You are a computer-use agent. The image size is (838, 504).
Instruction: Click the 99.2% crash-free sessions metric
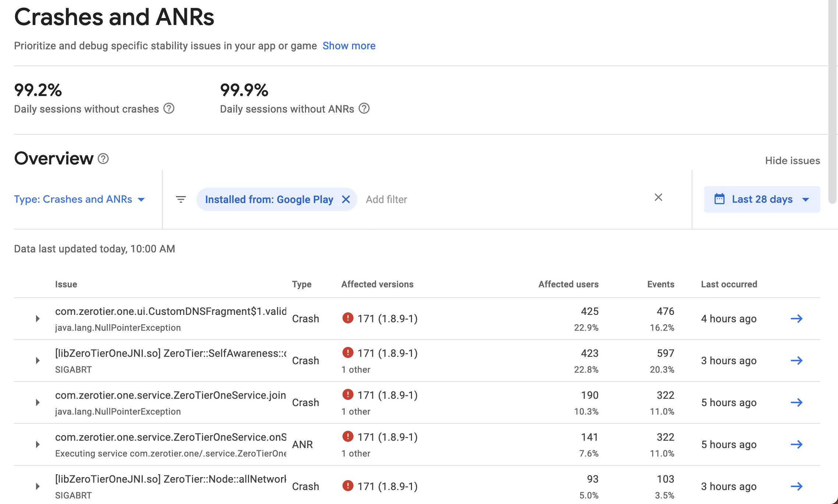38,90
